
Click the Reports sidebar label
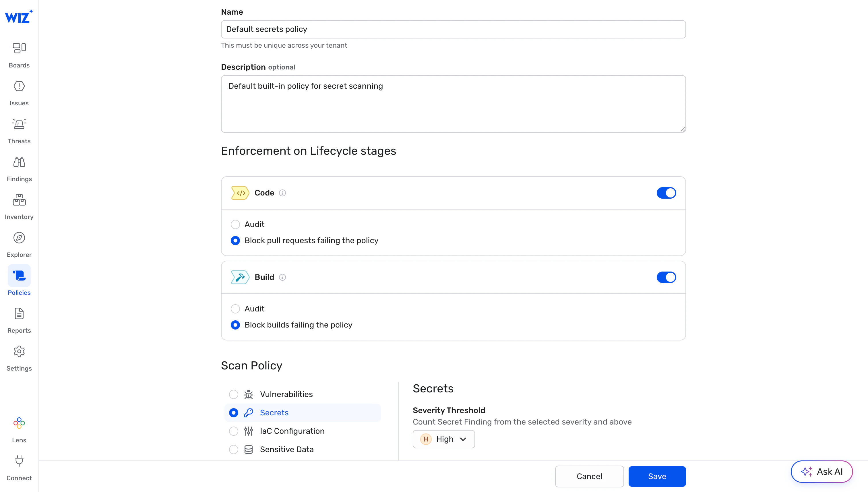point(19,330)
